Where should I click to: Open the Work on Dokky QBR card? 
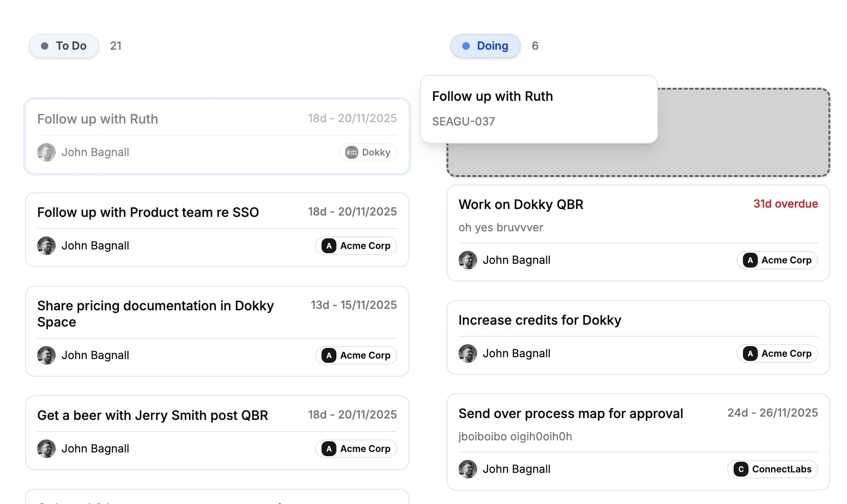coord(521,204)
